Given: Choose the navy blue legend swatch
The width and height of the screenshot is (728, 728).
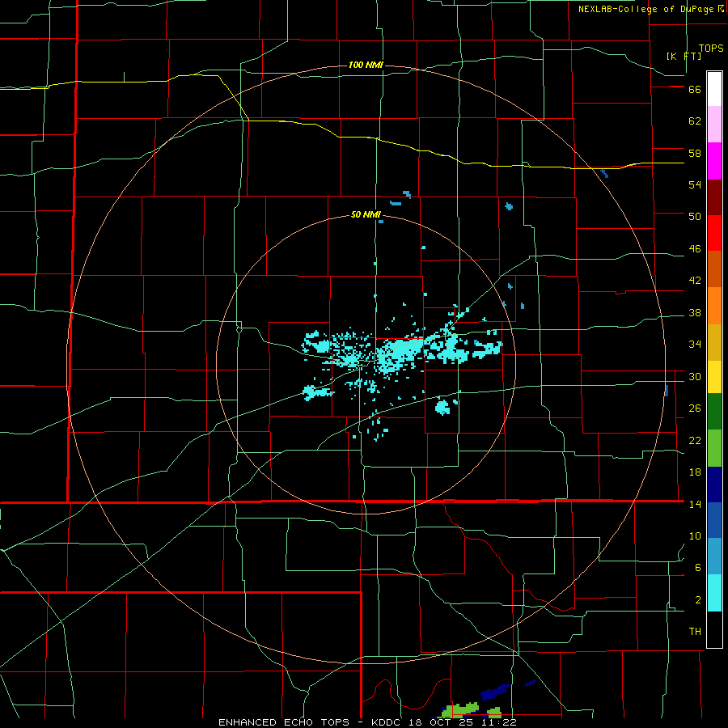Looking at the screenshot, I should pyautogui.click(x=714, y=485).
